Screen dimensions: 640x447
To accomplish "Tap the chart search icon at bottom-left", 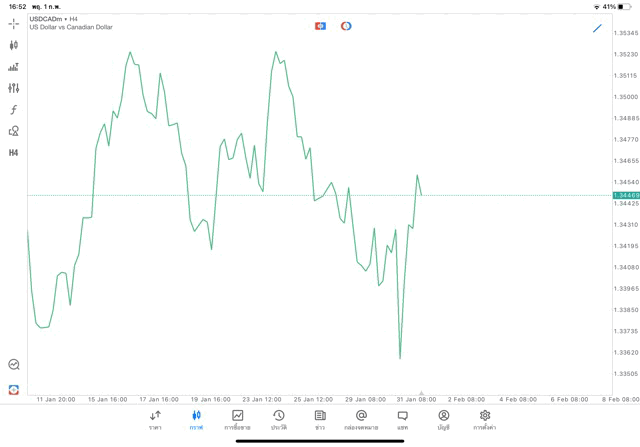I will click(14, 365).
